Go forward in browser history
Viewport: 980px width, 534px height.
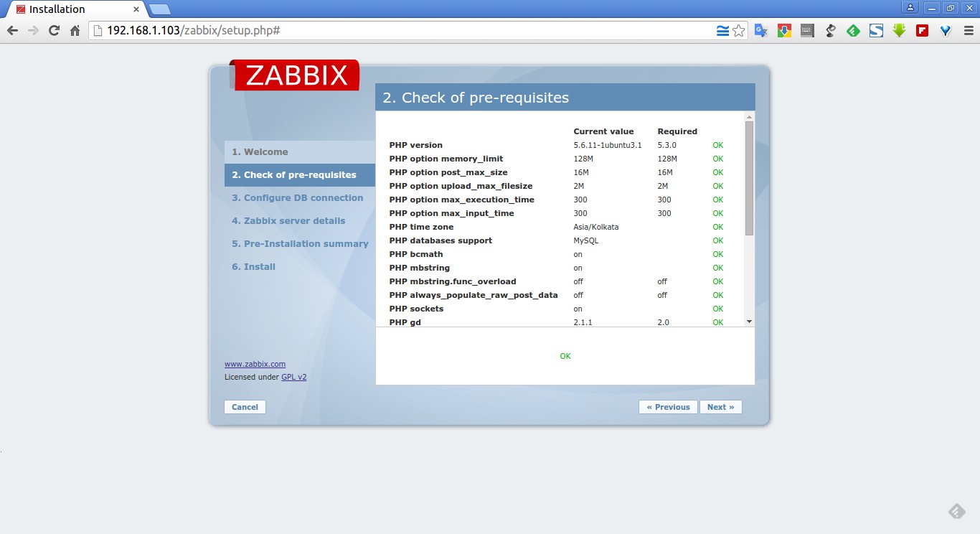click(33, 31)
